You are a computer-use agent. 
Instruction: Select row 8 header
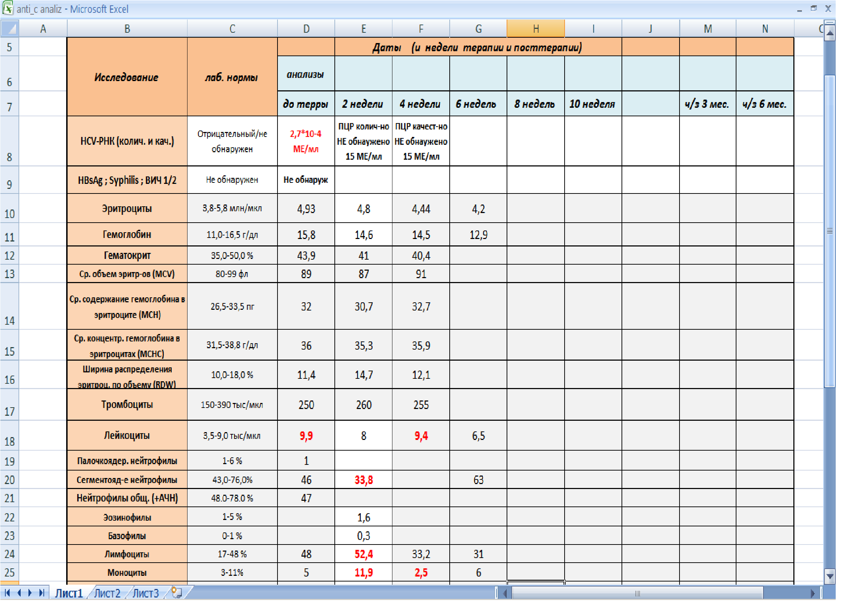click(x=9, y=141)
